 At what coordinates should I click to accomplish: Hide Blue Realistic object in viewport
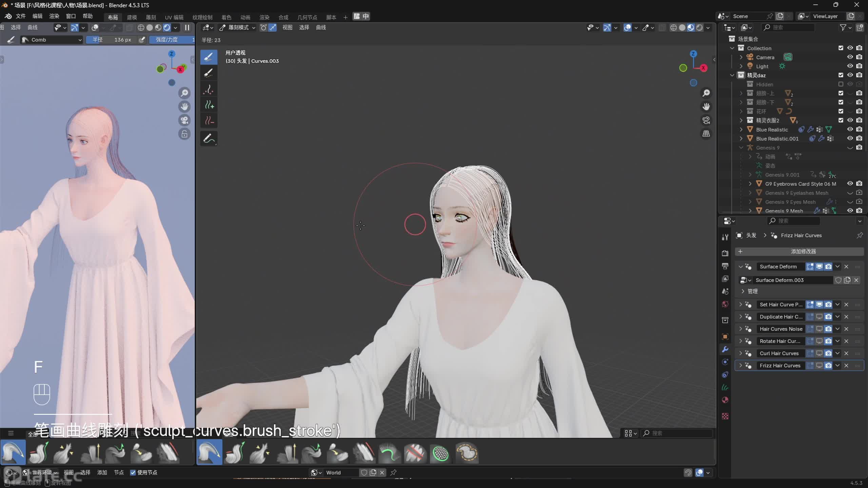coord(850,129)
